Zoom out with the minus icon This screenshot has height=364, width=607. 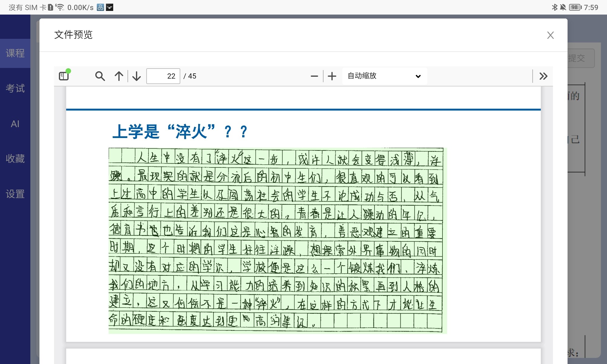(314, 76)
